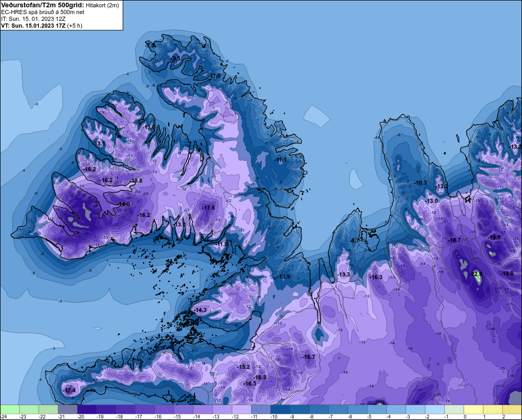Screen dimensions: 522x420
Task: Click the -15.2 temperature label
Action: click(x=243, y=367)
